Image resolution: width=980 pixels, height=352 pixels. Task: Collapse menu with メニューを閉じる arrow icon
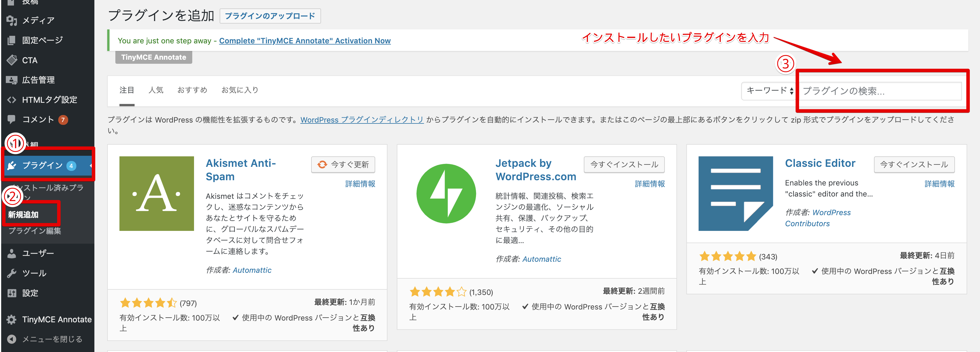(12, 339)
